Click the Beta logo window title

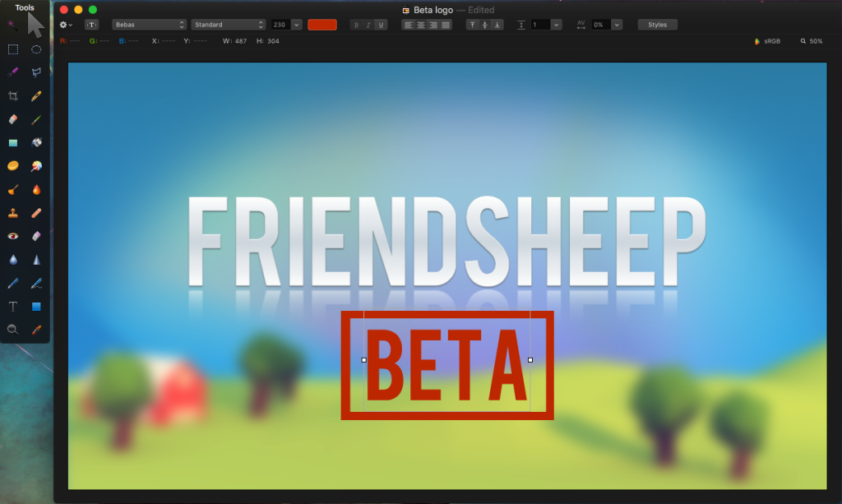point(433,10)
